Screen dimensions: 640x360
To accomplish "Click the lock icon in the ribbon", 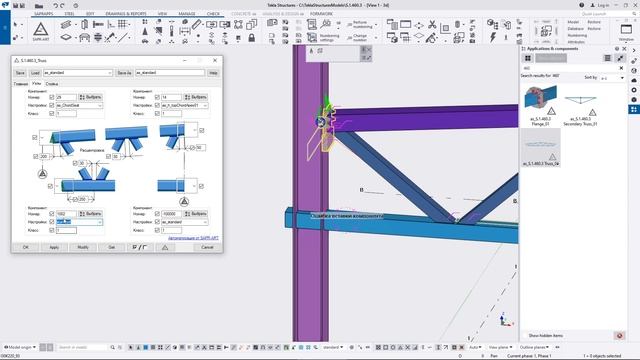I will (x=251, y=38).
